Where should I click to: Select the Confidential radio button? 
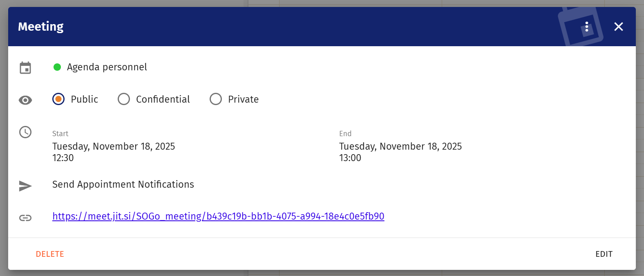point(124,99)
